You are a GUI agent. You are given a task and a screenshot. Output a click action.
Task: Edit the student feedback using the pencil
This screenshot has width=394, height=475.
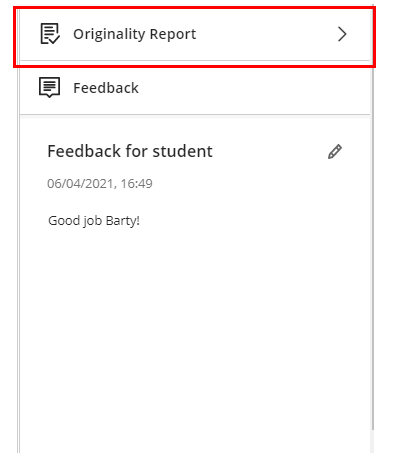335,152
